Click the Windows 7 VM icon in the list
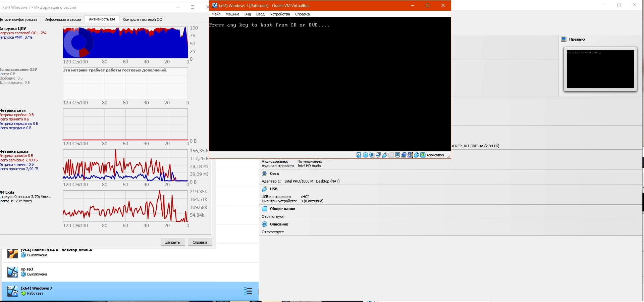The width and height of the screenshot is (644, 302). [13, 291]
